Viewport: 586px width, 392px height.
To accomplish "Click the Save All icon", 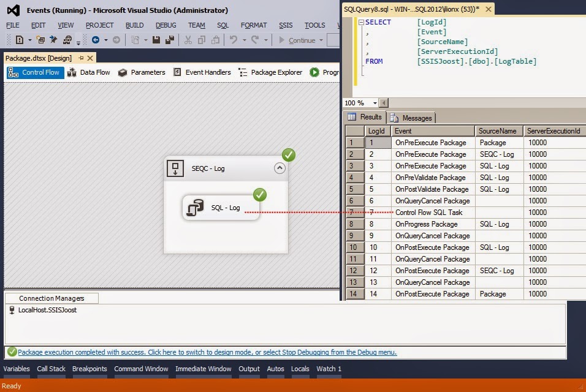I will coord(170,40).
